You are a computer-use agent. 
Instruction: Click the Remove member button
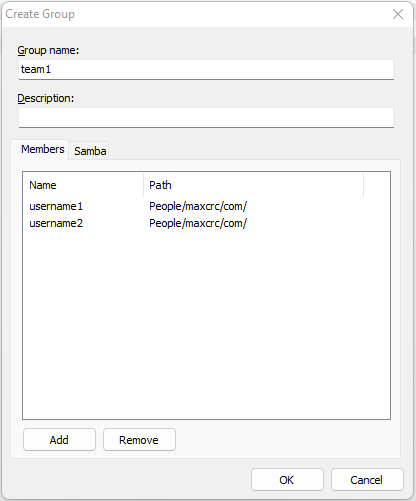tap(139, 440)
